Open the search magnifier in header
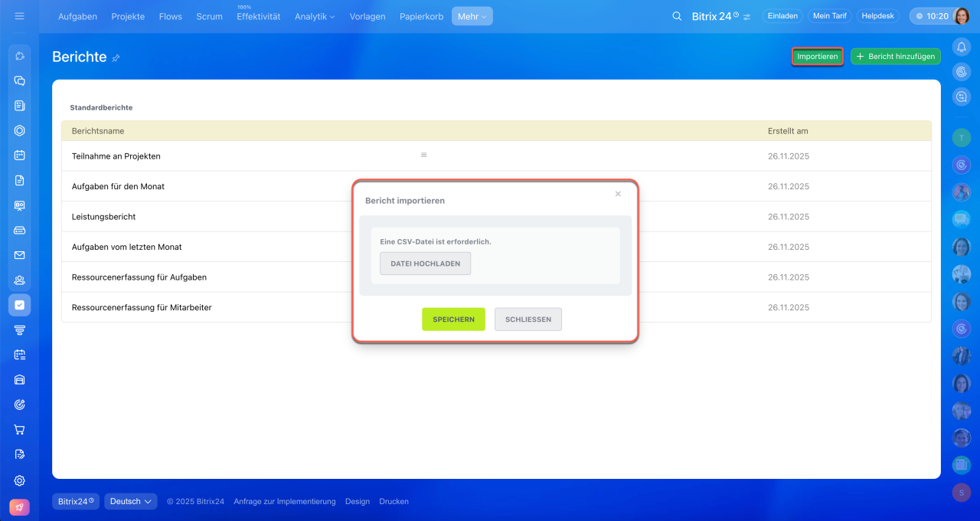This screenshot has height=521, width=980. coord(677,16)
